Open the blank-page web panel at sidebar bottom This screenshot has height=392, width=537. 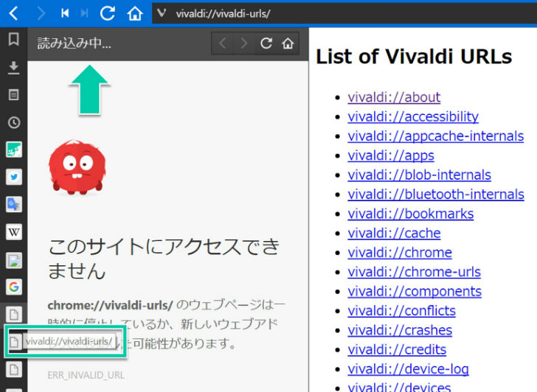[x=14, y=369]
